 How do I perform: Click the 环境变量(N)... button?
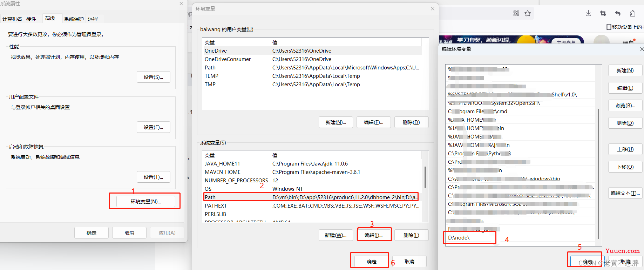[x=146, y=202]
